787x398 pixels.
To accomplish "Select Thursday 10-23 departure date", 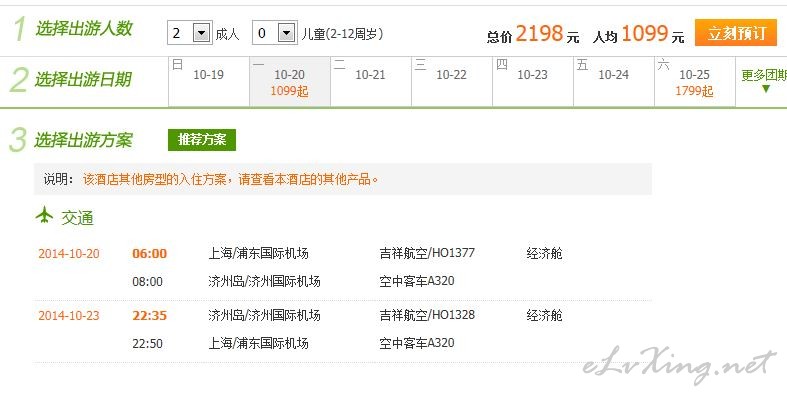I will [533, 82].
